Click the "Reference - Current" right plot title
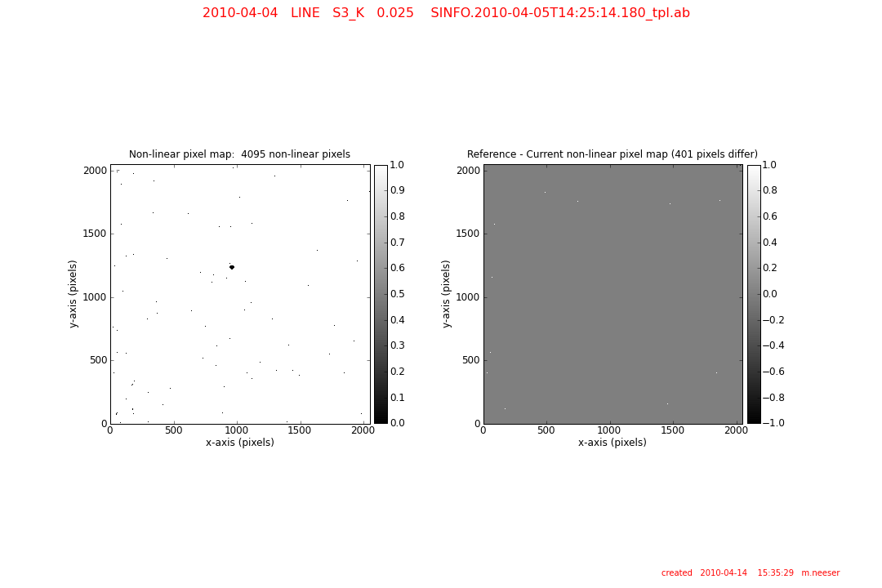 point(612,154)
